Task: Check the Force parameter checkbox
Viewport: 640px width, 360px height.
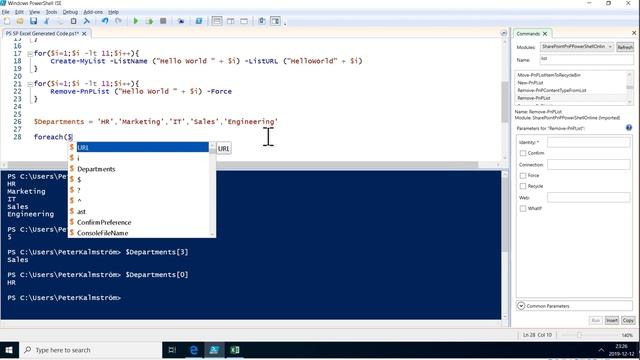Action: pyautogui.click(x=523, y=176)
